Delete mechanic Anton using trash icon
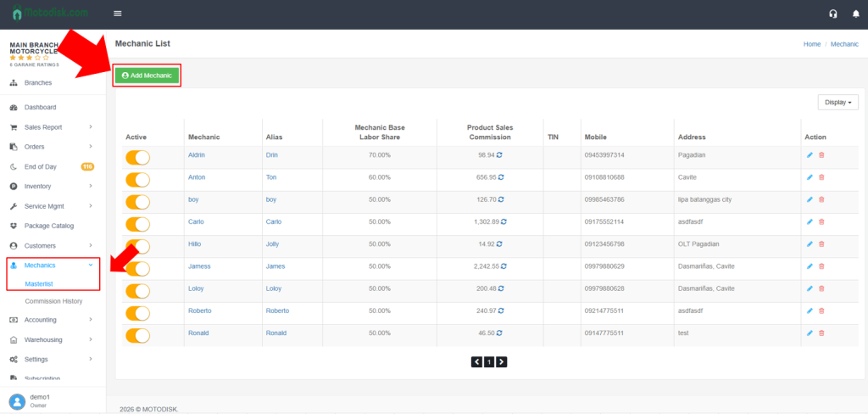 tap(821, 177)
